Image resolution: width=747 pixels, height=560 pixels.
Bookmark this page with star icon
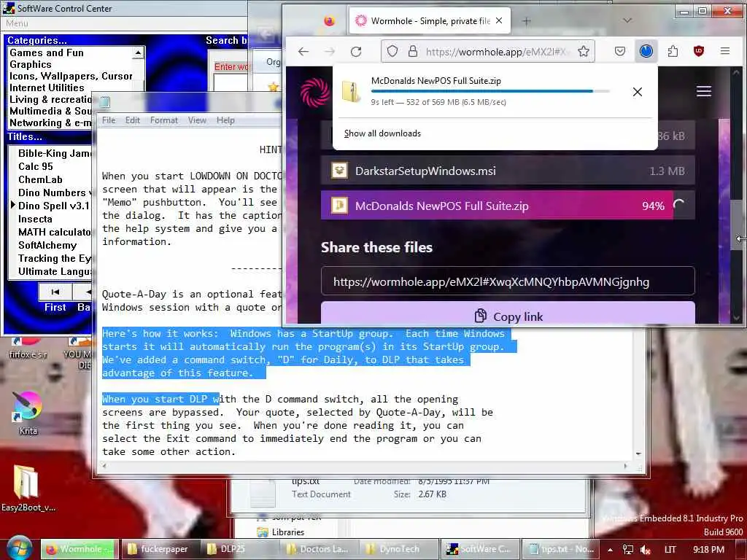[x=584, y=51]
